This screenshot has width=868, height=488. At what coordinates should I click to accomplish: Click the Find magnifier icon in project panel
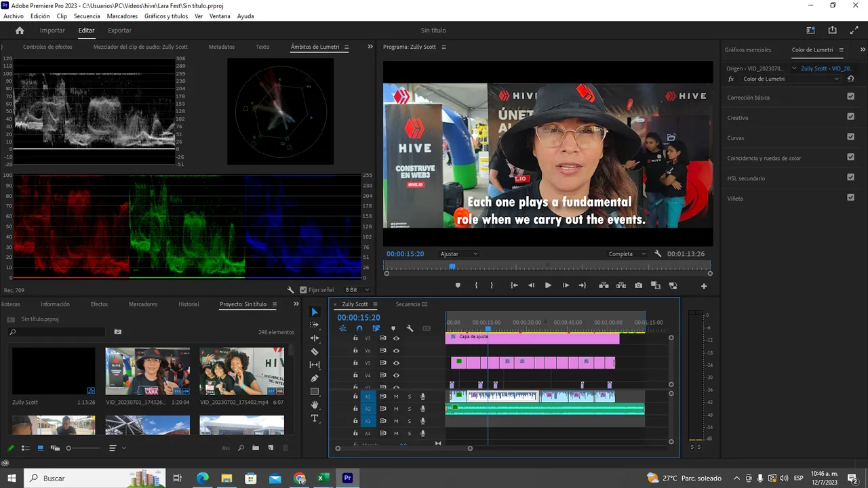241,448
